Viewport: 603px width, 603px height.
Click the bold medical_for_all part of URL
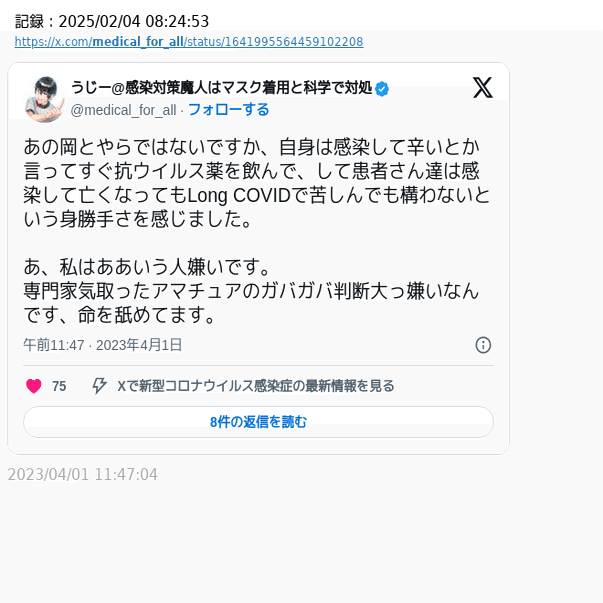coord(138,42)
